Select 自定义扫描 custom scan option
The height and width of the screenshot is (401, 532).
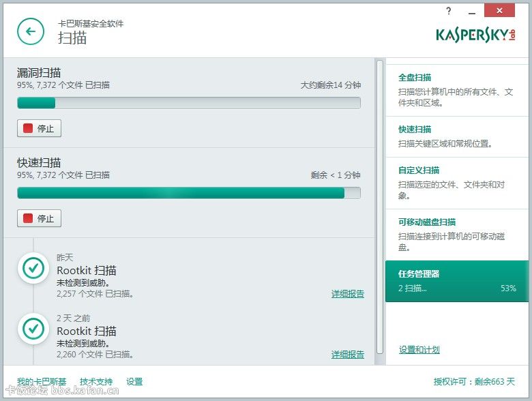point(457,183)
